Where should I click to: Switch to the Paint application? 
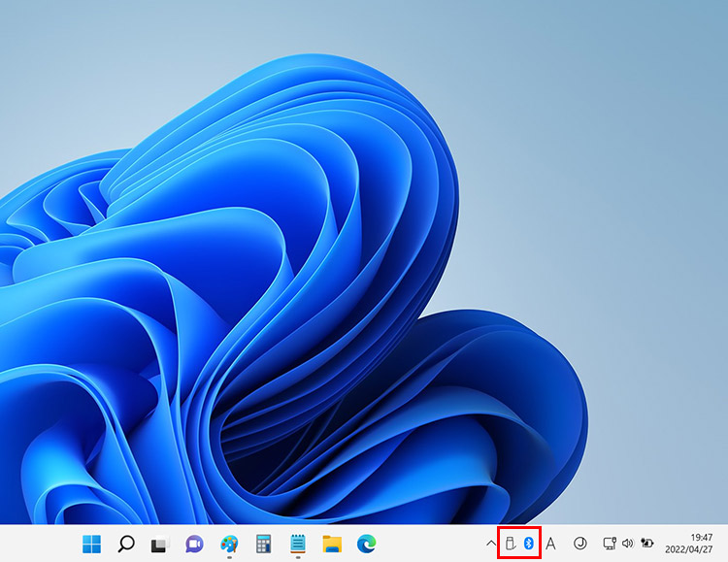228,544
